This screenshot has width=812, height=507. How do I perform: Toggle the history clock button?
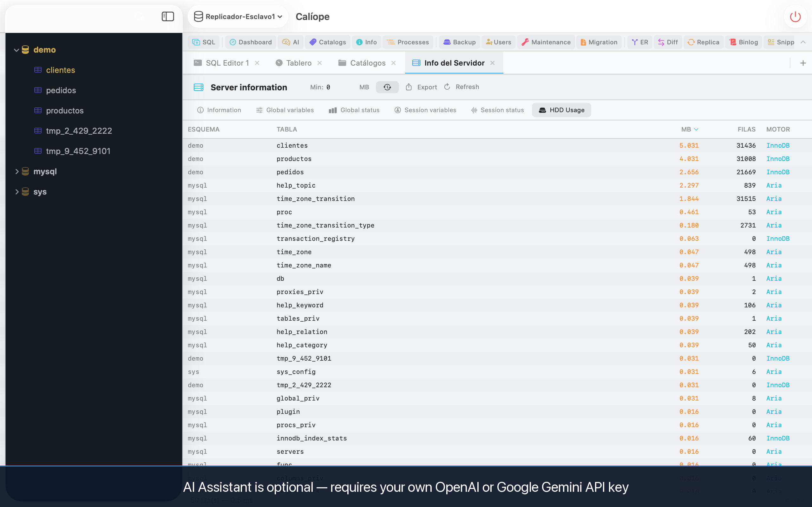click(387, 87)
